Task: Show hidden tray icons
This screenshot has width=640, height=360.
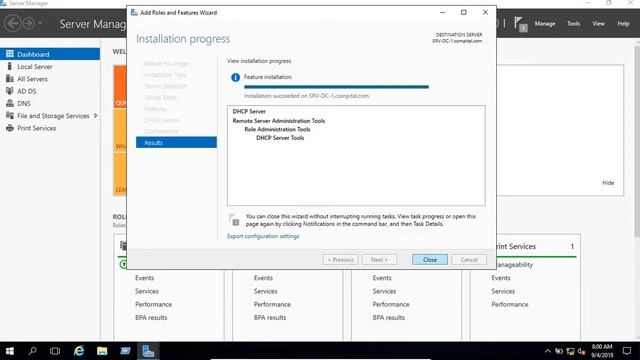Action: click(x=548, y=351)
